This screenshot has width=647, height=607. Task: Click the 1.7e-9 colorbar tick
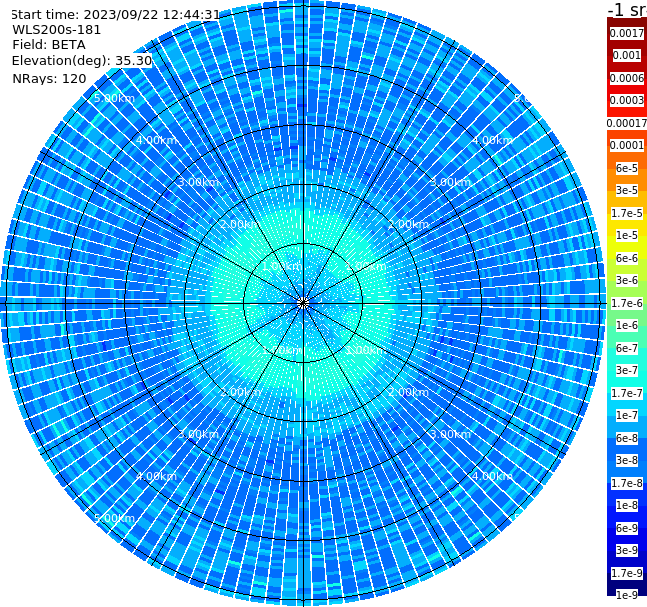[627, 573]
